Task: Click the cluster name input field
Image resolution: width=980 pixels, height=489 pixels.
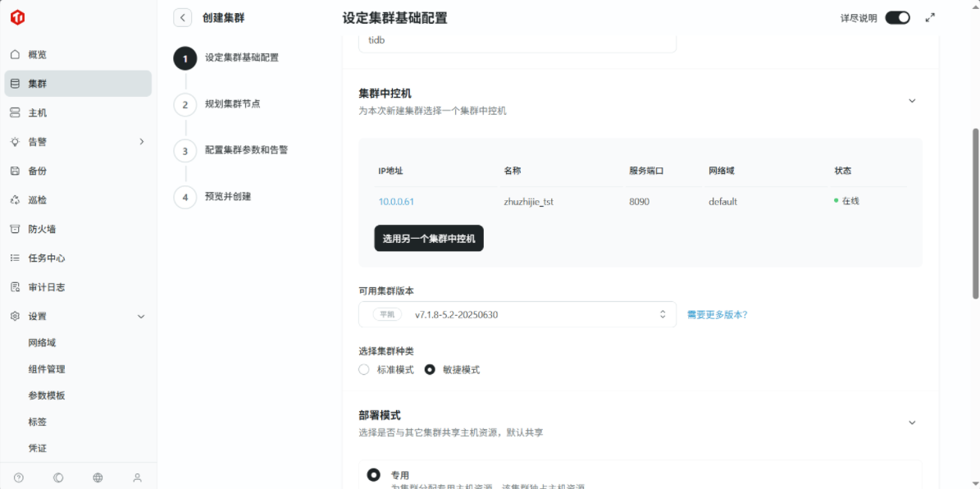Action: [517, 41]
